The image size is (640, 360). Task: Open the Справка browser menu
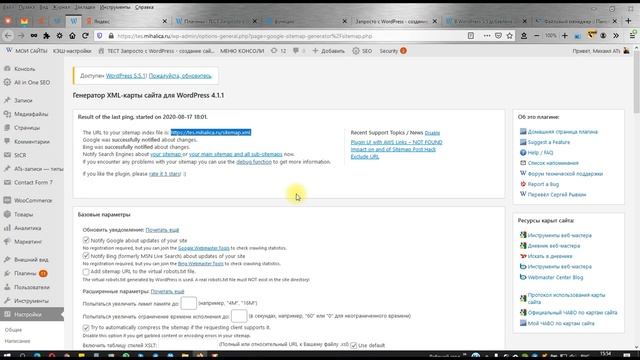coord(144,7)
